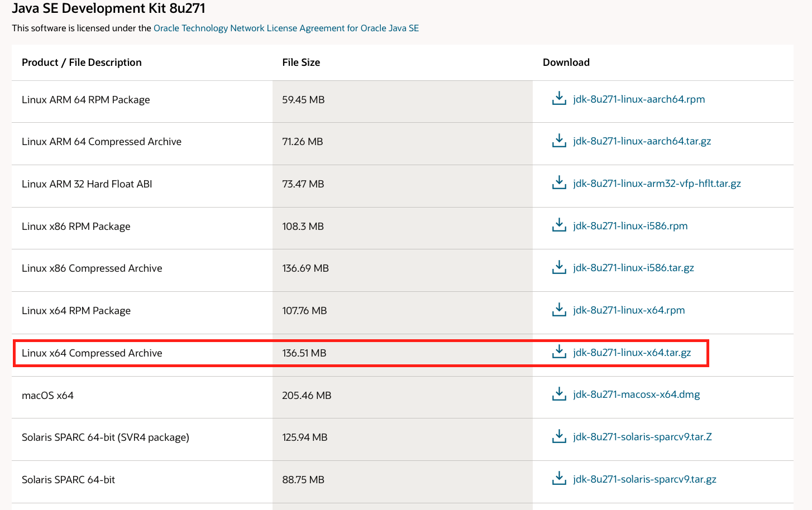Click download icon beside jdk-8u271-solaris-sparcv9.tar.Z
The image size is (812, 510).
pyautogui.click(x=559, y=436)
